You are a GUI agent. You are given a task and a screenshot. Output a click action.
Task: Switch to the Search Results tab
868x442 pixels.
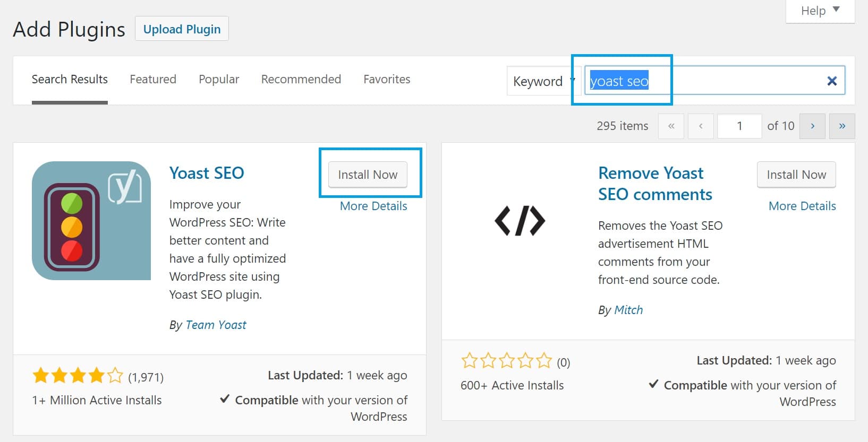click(70, 80)
